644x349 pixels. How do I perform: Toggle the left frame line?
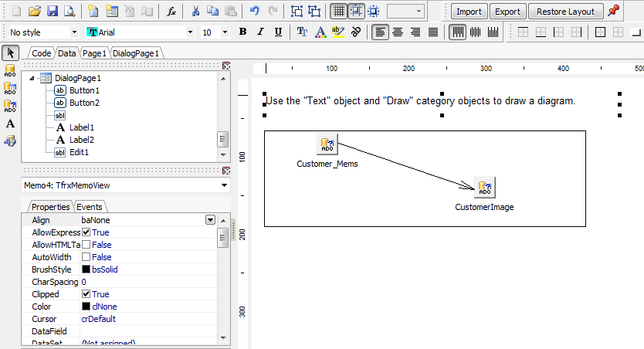point(558,32)
